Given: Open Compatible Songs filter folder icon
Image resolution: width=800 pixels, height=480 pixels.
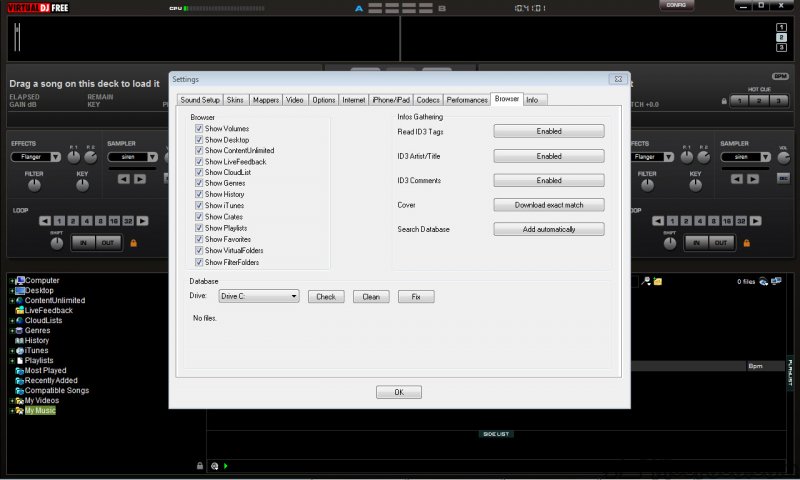Looking at the screenshot, I should pyautogui.click(x=20, y=390).
